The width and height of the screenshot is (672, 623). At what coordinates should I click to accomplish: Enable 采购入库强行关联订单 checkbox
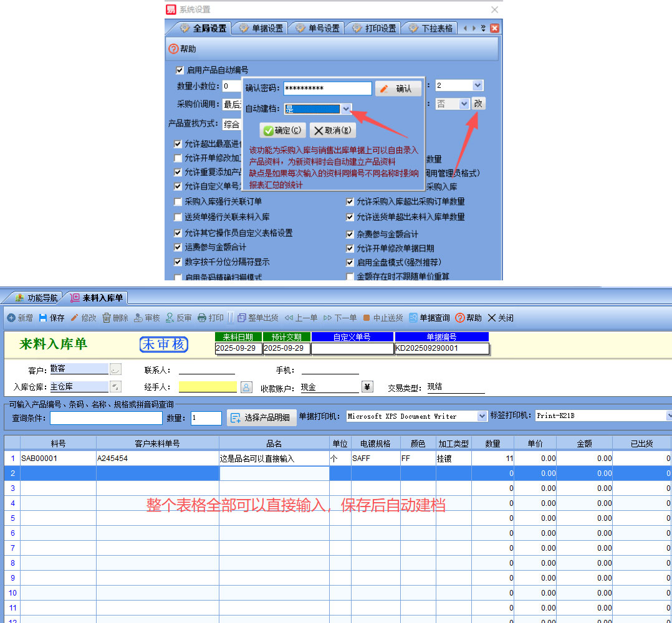pos(179,202)
